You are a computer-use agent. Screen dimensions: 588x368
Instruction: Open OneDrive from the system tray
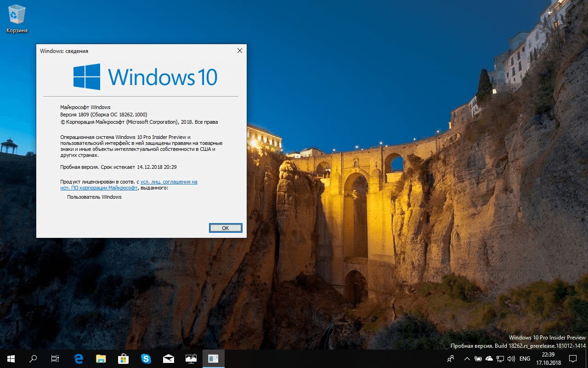489,359
